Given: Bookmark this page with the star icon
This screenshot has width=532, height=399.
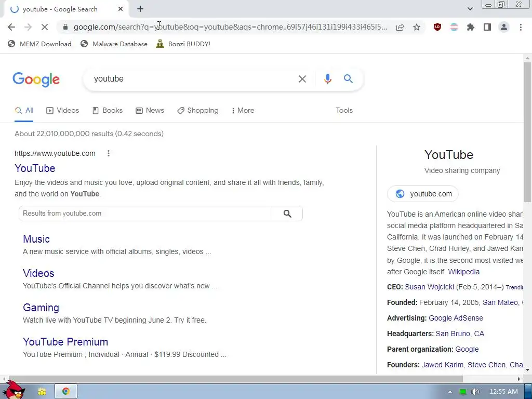Looking at the screenshot, I should (x=417, y=27).
